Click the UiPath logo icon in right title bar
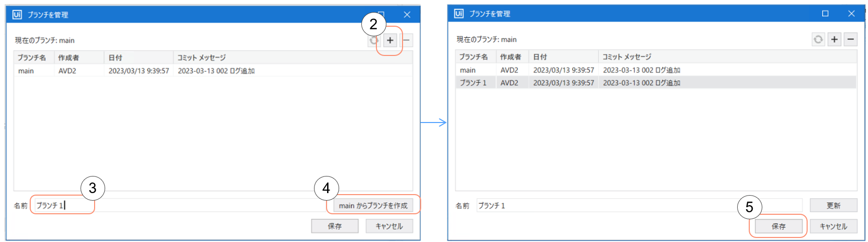The width and height of the screenshot is (868, 242). coord(459,14)
